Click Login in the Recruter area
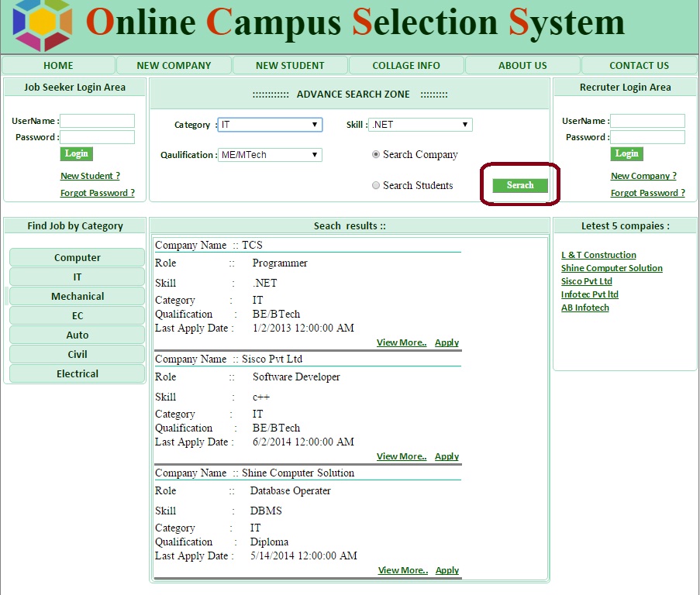The width and height of the screenshot is (700, 595). point(626,153)
